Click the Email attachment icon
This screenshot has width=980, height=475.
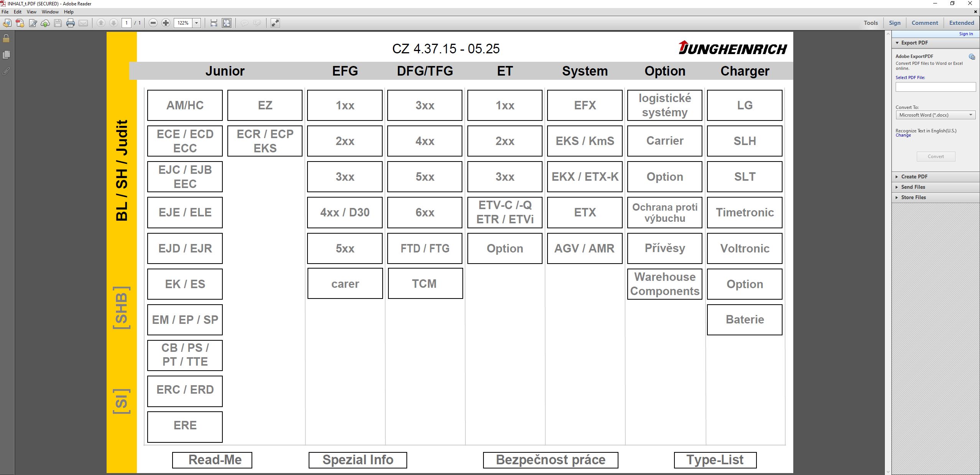[83, 23]
